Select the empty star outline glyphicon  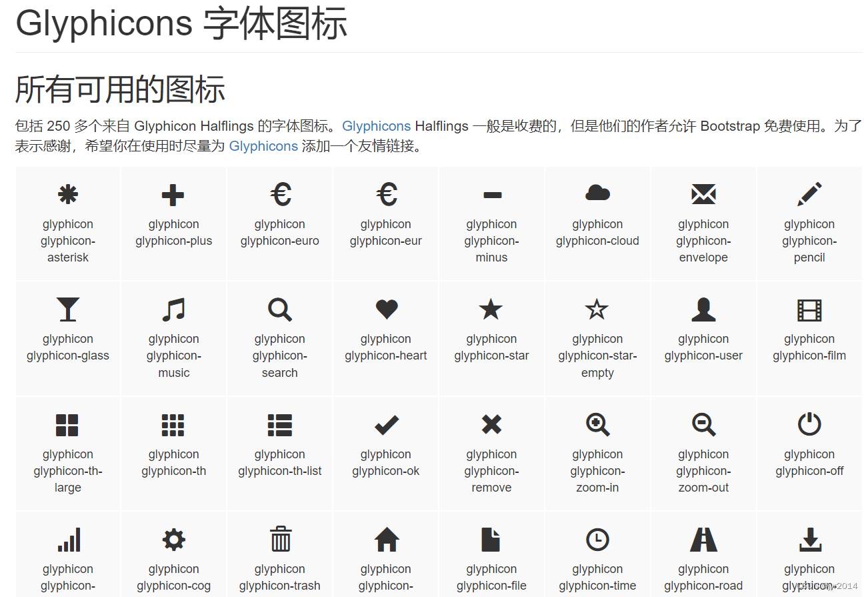click(597, 309)
